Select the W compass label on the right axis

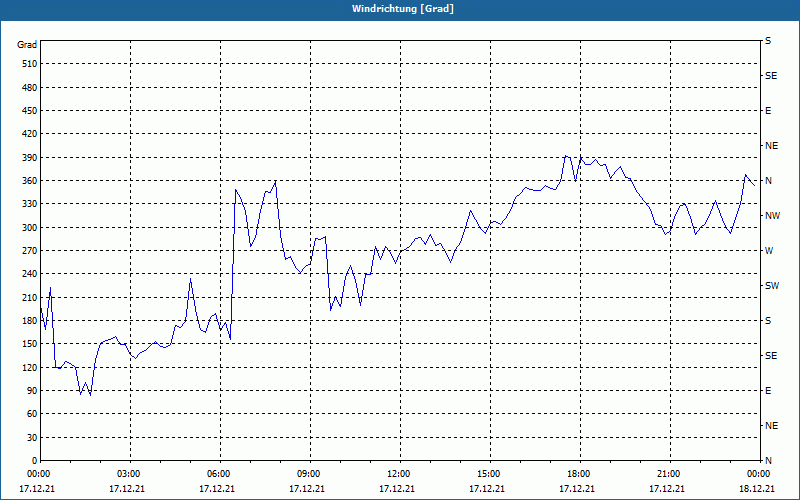(x=769, y=251)
